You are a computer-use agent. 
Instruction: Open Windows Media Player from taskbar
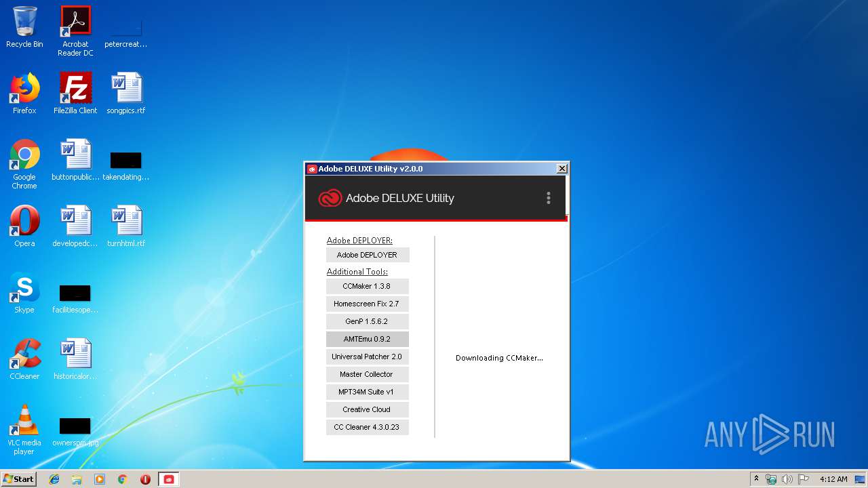coord(100,479)
